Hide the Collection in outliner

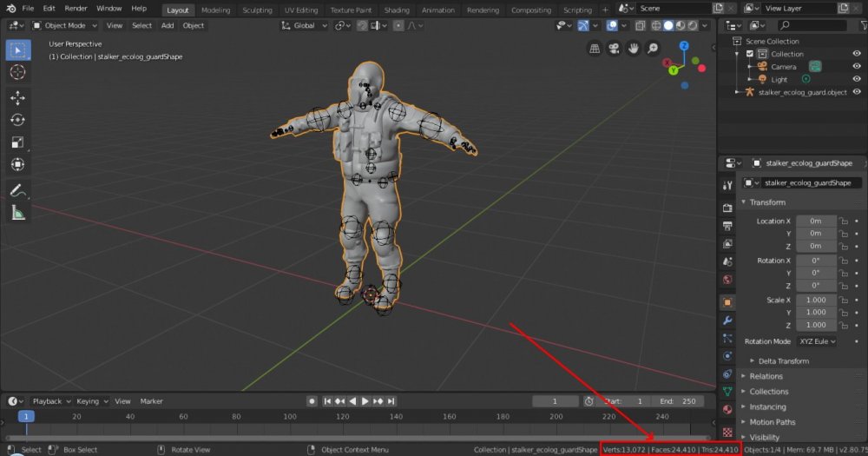857,54
